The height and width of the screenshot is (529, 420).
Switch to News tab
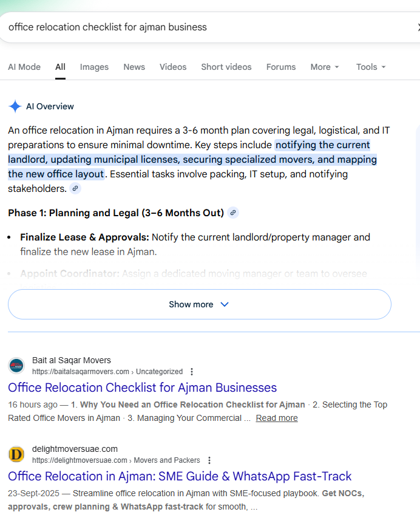134,67
